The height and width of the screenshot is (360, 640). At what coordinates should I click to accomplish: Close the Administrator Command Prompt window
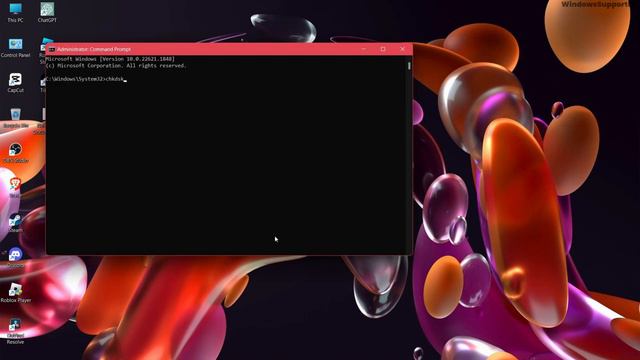coord(402,49)
